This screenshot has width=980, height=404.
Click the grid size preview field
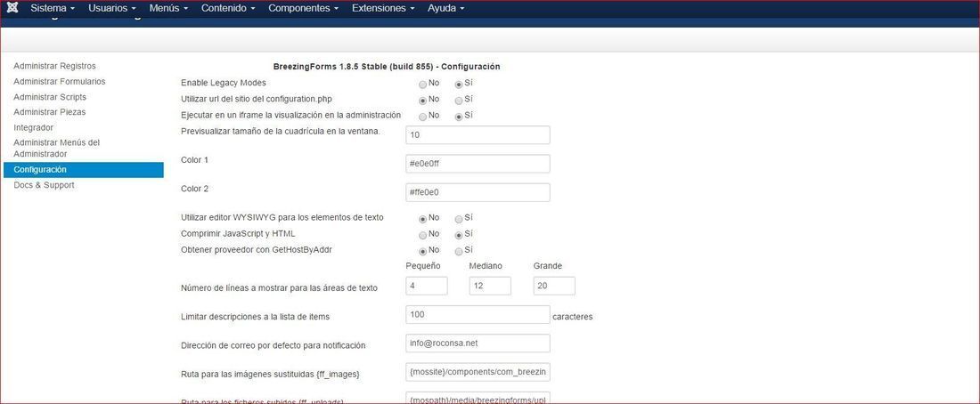pyautogui.click(x=478, y=135)
